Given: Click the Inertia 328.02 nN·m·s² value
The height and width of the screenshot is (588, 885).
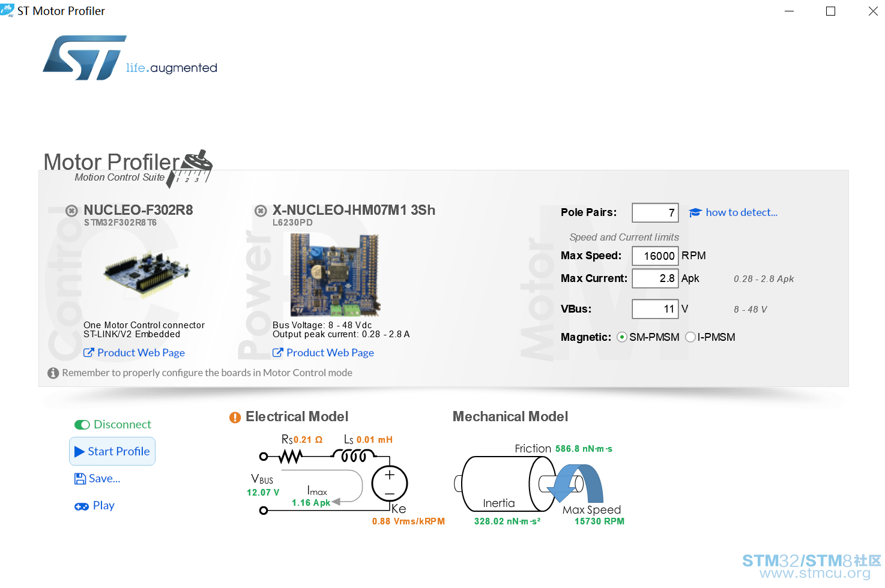Looking at the screenshot, I should [x=507, y=521].
